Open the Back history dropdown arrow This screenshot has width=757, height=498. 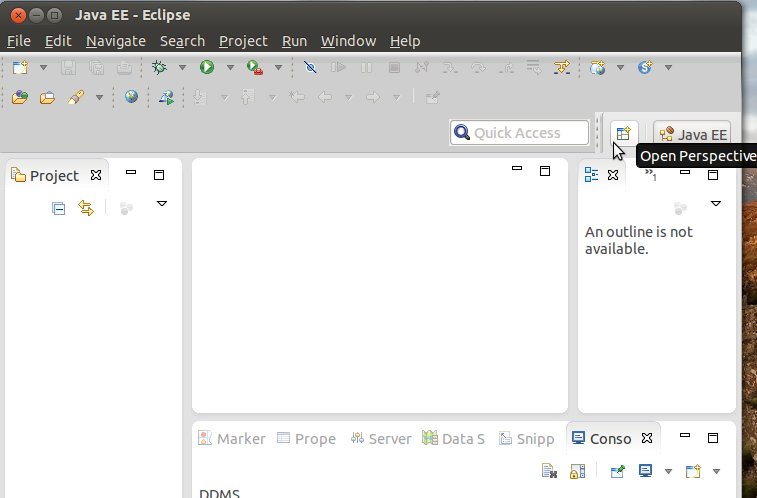coord(348,97)
